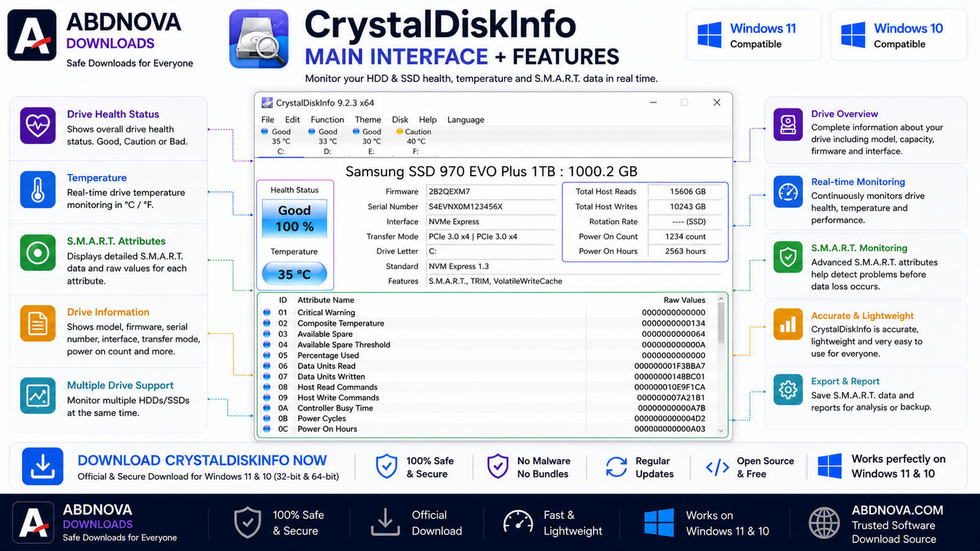Open the File menu
The width and height of the screenshot is (980, 551).
[x=268, y=119]
